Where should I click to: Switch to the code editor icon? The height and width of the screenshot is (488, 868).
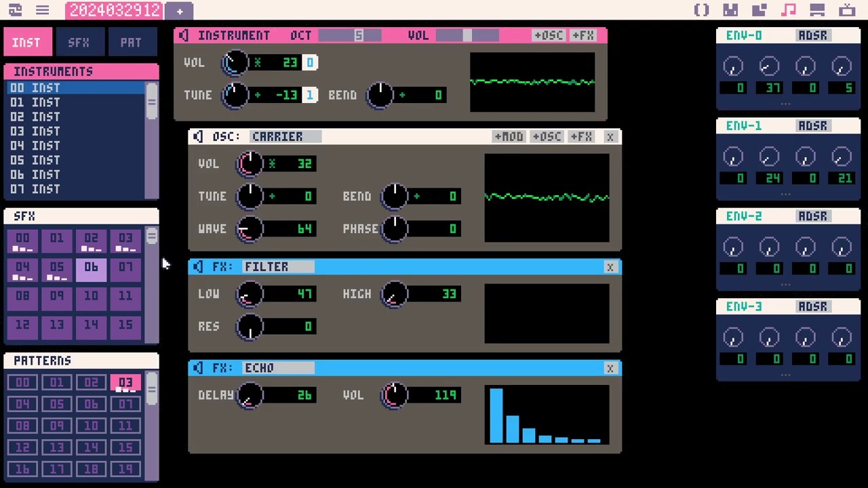pos(702,10)
